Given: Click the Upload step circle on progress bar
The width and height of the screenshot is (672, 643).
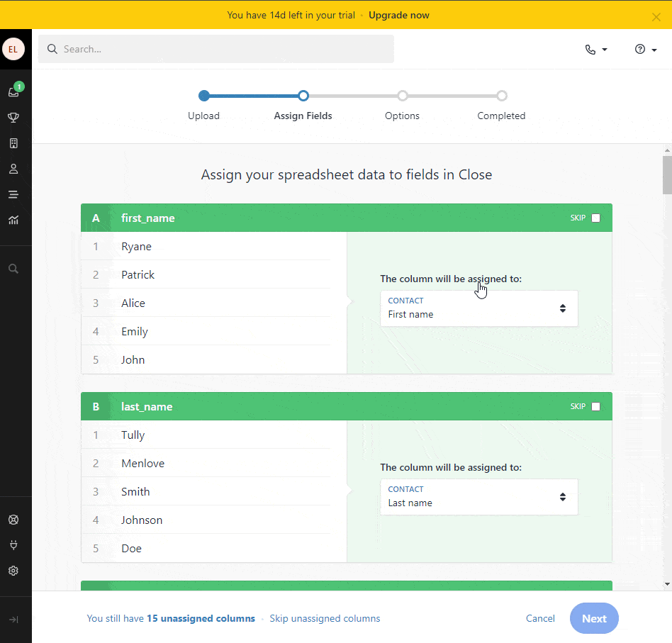Looking at the screenshot, I should point(204,96).
